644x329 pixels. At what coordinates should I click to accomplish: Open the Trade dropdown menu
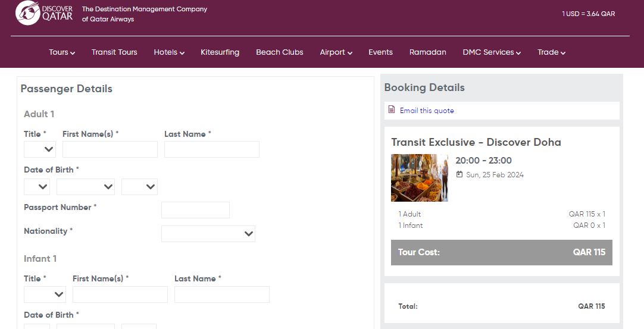point(551,52)
